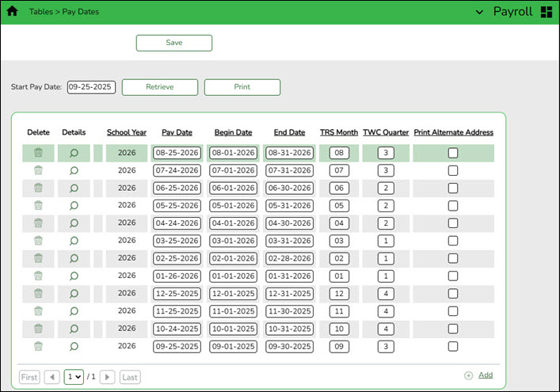Sort by Pay Date column header
The height and width of the screenshot is (392, 560).
(x=177, y=132)
